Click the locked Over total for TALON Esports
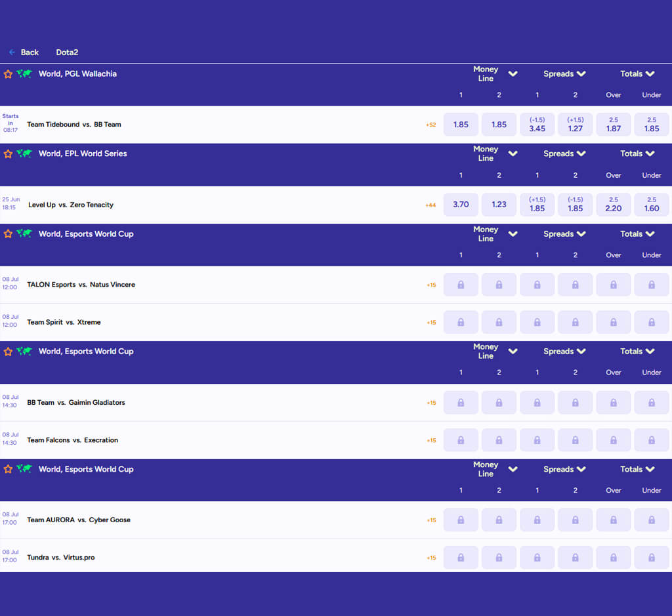Viewport: 672px width, 616px height. click(x=614, y=285)
